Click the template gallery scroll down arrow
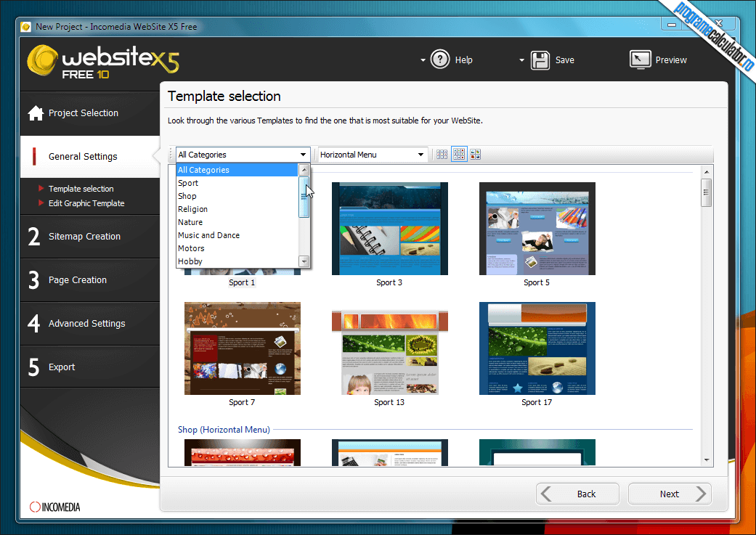Viewport: 756px width, 535px height. coord(707,460)
